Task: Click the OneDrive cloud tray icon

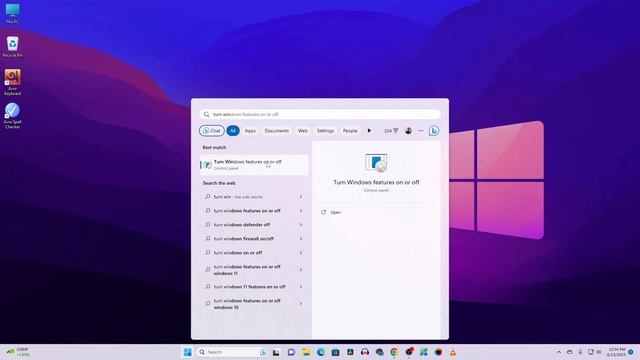Action: (x=569, y=352)
